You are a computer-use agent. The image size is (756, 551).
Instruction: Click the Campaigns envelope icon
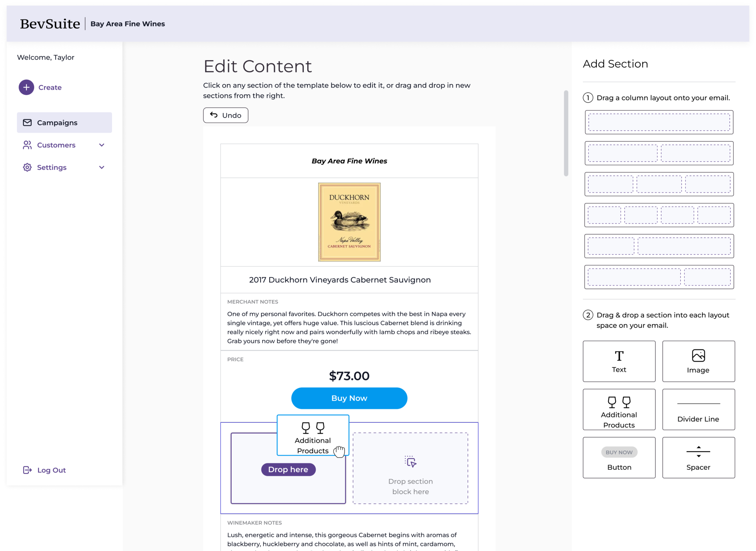pyautogui.click(x=27, y=123)
